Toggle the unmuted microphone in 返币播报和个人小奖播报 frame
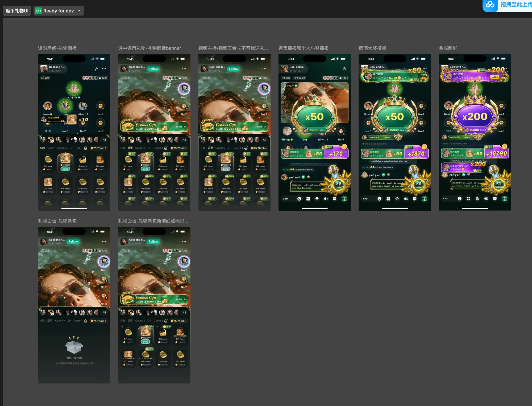This screenshot has height=406, width=532. (317, 199)
